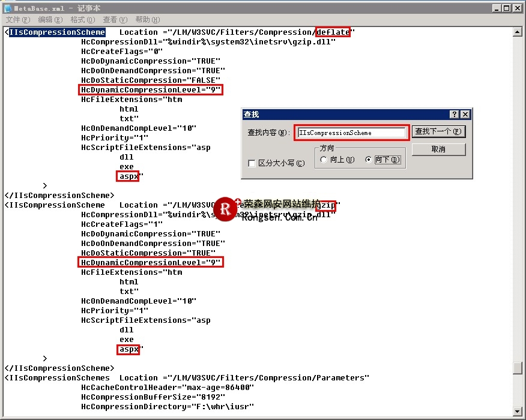526x420 pixels.
Task: Close the 查找 dialog with its X button
Action: [465, 114]
